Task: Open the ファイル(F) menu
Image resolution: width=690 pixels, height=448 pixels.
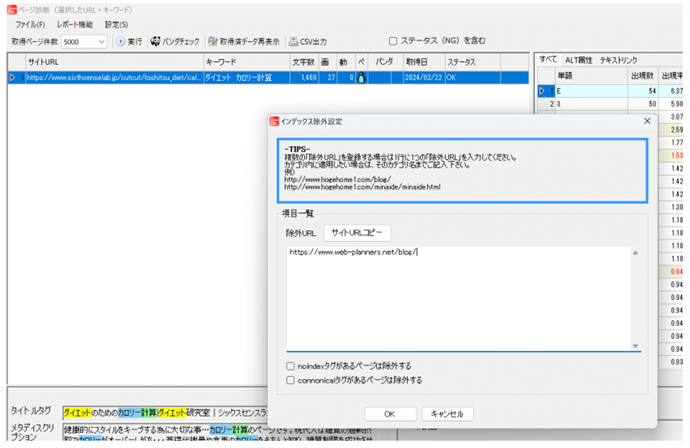Action: [x=29, y=24]
